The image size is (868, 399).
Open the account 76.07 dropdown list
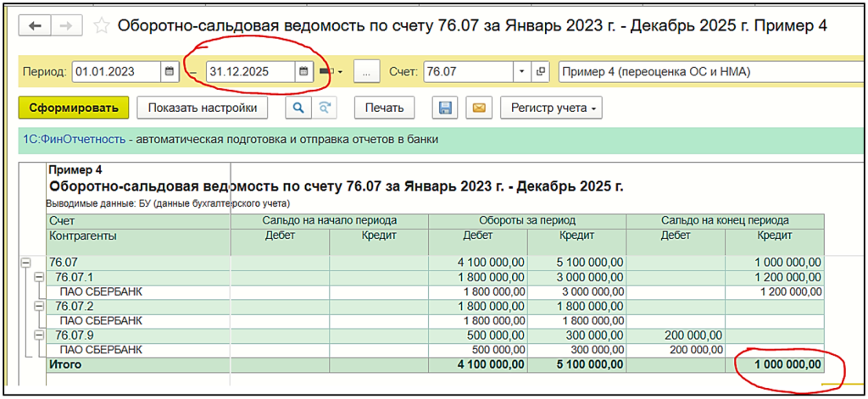(521, 72)
